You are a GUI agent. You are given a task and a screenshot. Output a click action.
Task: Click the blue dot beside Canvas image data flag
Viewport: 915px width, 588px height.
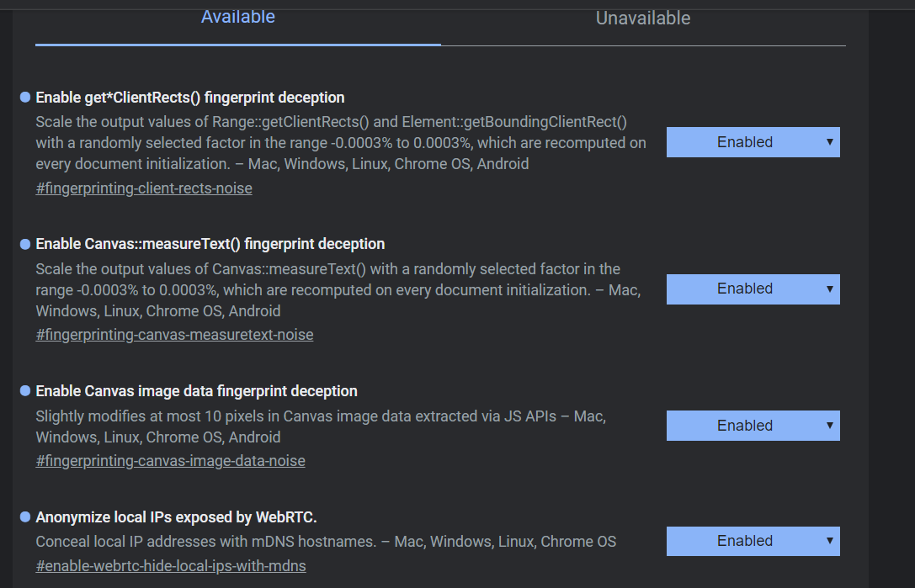25,391
